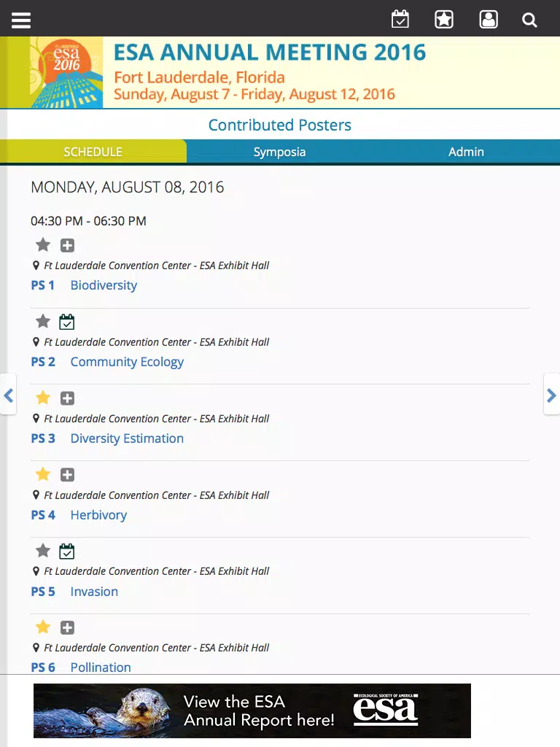This screenshot has height=747, width=560.
Task: Click the Fort Lauderdale, Florida text
Action: [x=200, y=77]
